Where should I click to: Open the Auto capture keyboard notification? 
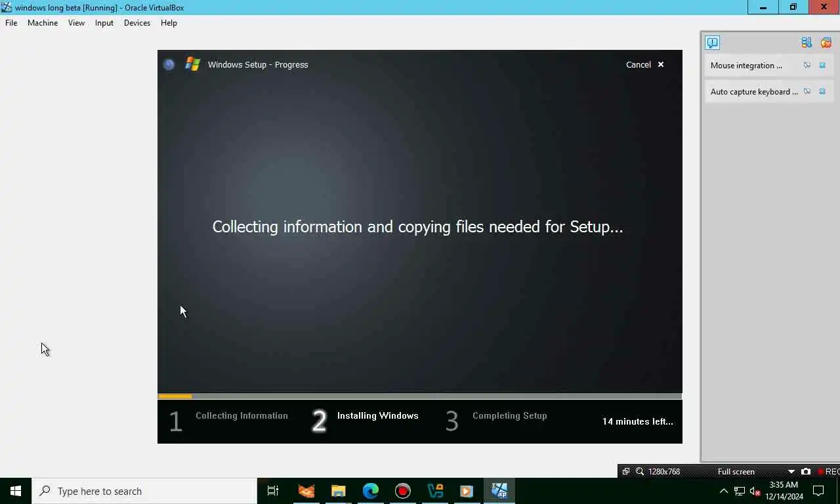(x=754, y=92)
